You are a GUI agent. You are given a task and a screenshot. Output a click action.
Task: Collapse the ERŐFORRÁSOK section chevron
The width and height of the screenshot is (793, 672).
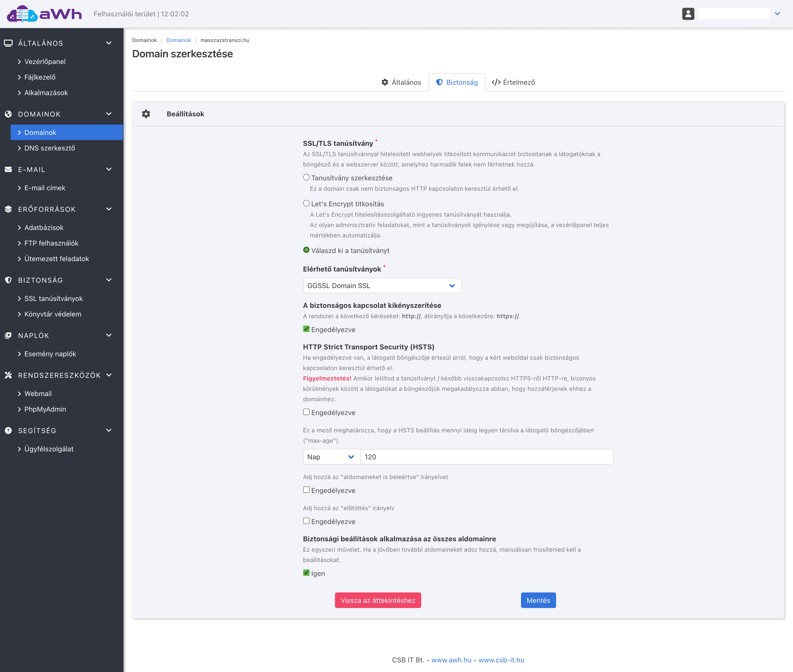(109, 209)
